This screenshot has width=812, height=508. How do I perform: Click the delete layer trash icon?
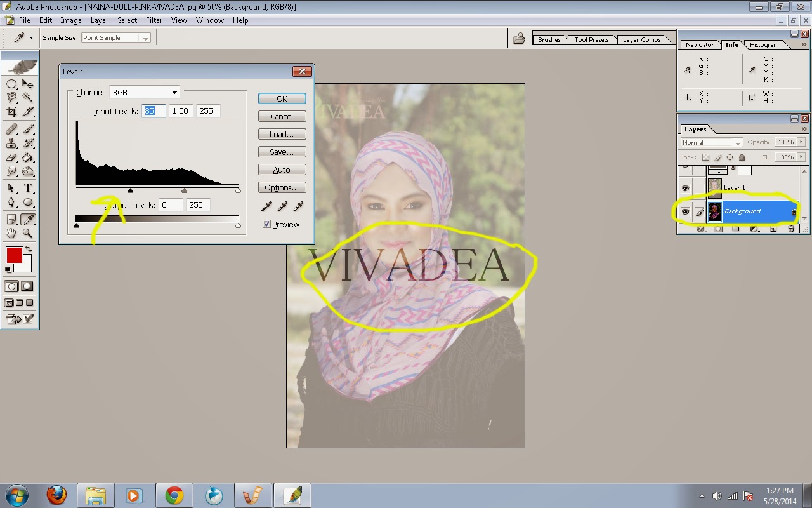(791, 229)
